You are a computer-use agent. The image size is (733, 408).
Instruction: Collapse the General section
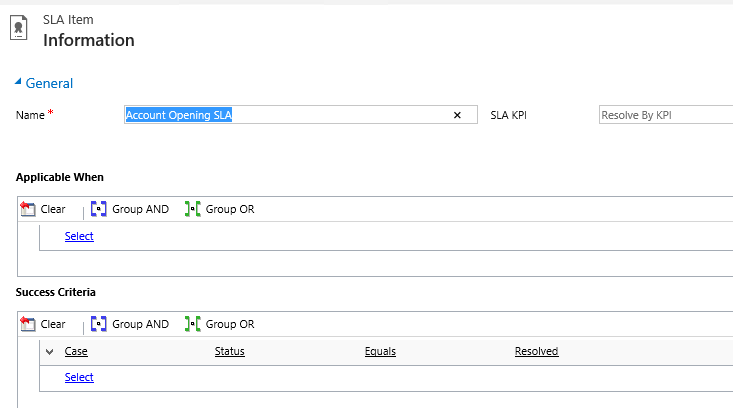click(x=18, y=83)
